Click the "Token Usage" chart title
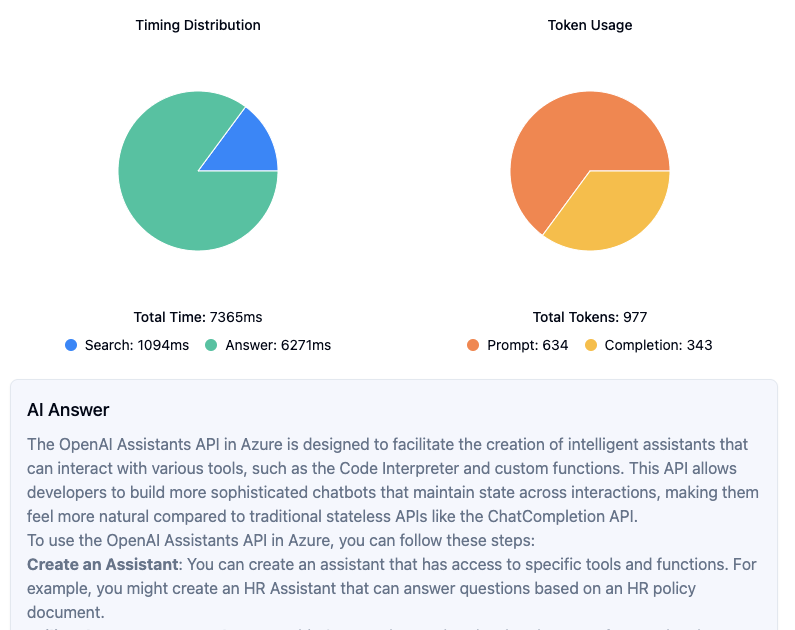This screenshot has width=795, height=630. 590,25
